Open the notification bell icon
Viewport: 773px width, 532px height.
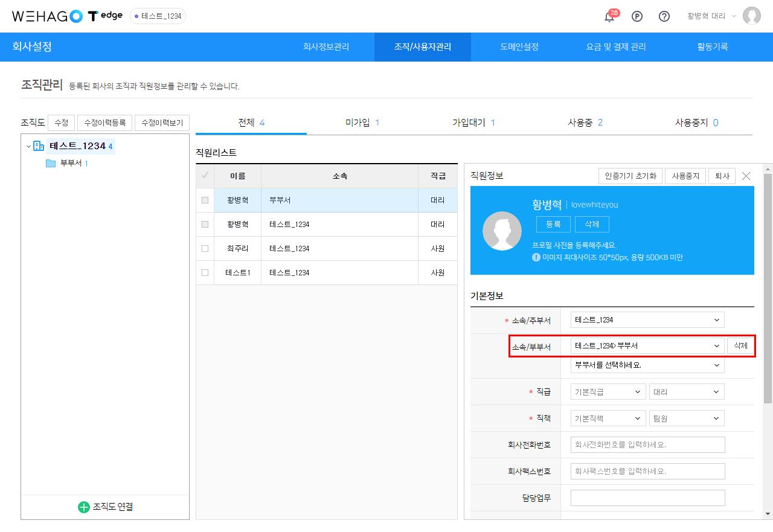click(x=609, y=17)
